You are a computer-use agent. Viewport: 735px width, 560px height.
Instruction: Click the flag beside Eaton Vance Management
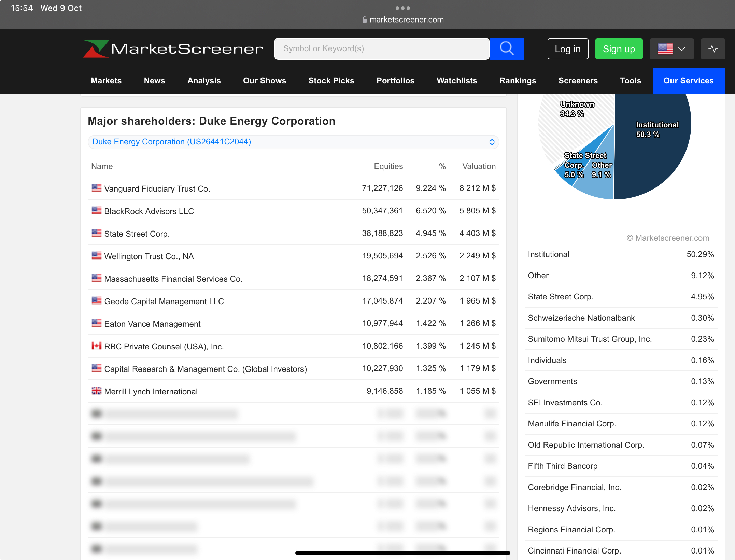[97, 323]
